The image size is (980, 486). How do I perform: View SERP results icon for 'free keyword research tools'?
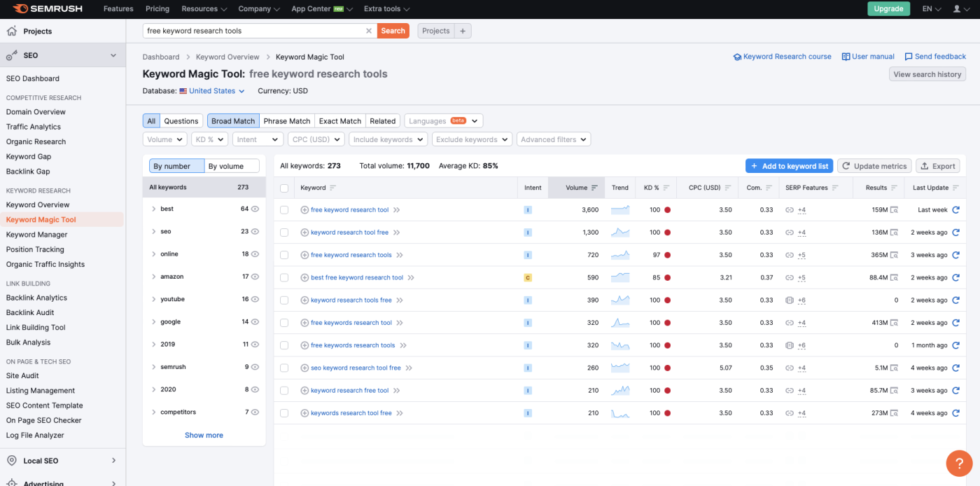(894, 255)
